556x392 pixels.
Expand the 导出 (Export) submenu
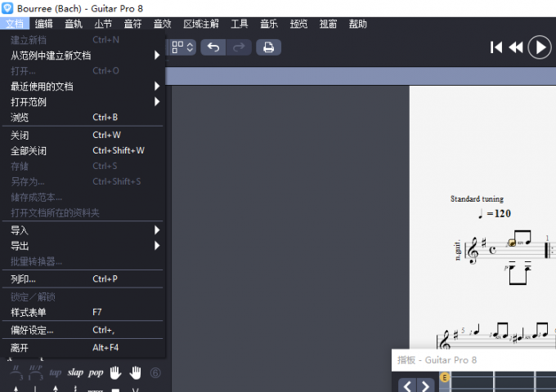coord(82,246)
